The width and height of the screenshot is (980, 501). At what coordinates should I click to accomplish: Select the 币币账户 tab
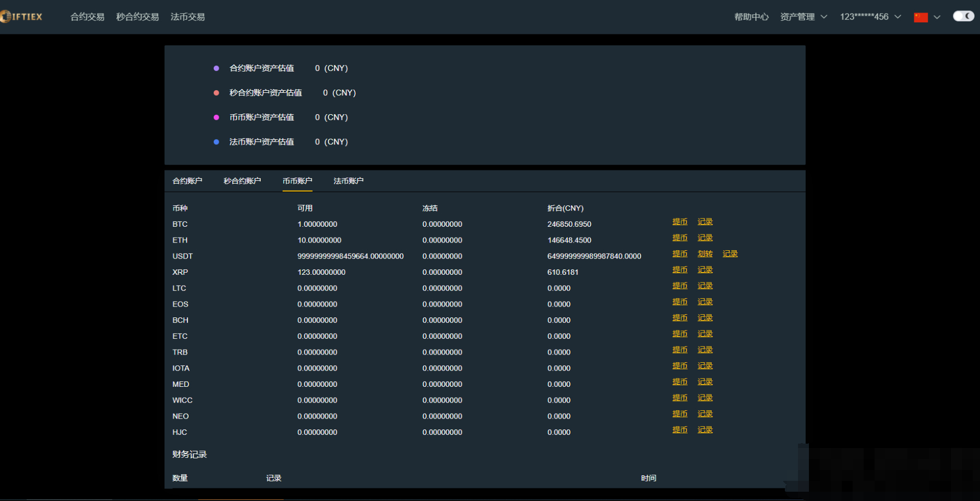point(297,181)
